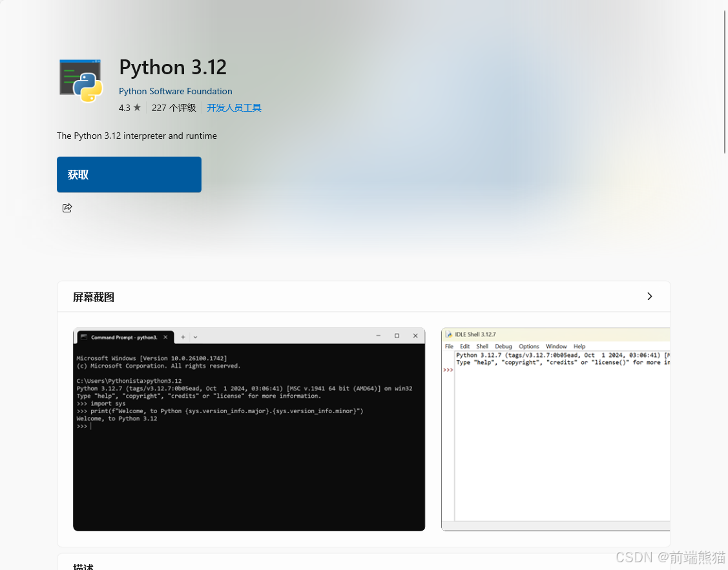Click the Python 3.12 app logo
The width and height of the screenshot is (728, 570).
[x=80, y=80]
